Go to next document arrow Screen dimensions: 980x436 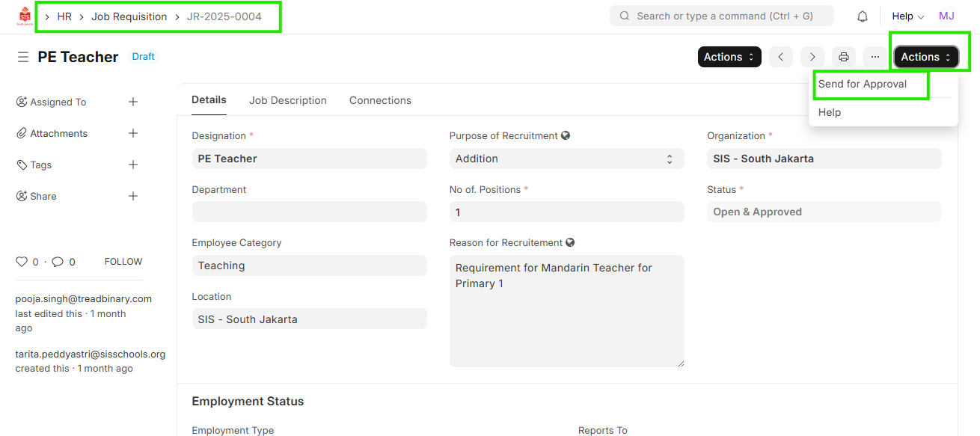812,57
